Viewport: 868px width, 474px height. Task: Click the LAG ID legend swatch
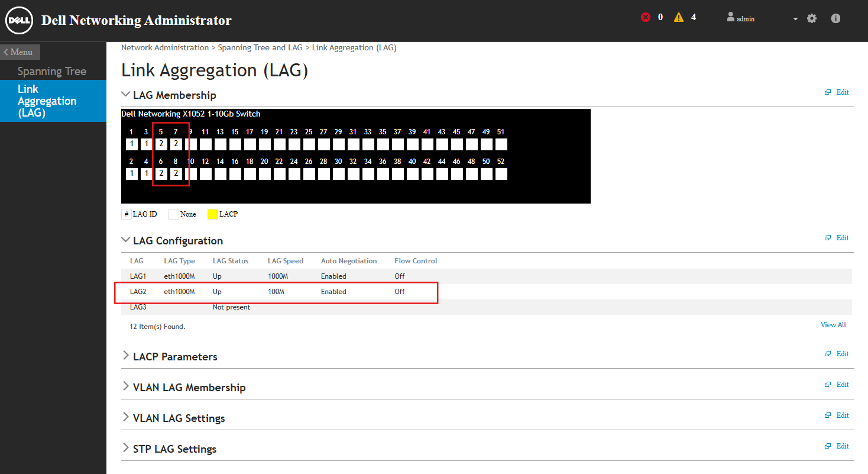[x=127, y=214]
